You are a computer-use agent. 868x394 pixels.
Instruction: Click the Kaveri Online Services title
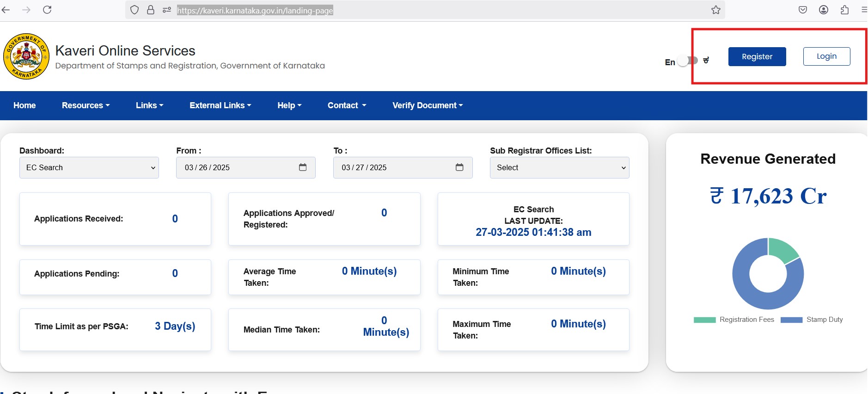pyautogui.click(x=125, y=50)
